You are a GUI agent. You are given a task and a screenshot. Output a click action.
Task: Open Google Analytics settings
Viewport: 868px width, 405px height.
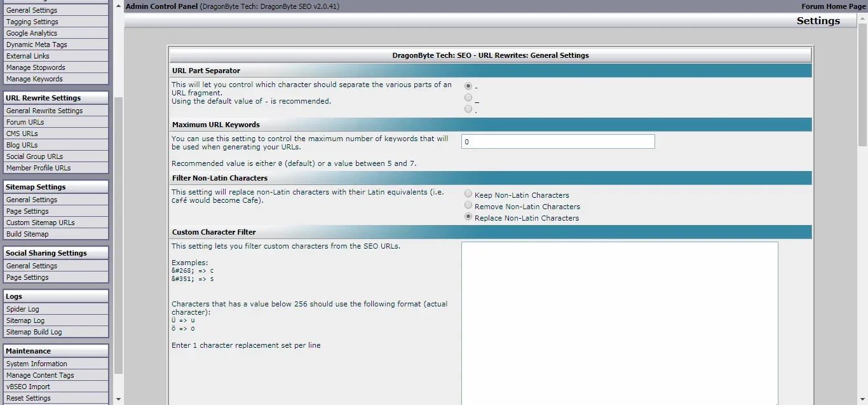coord(55,33)
